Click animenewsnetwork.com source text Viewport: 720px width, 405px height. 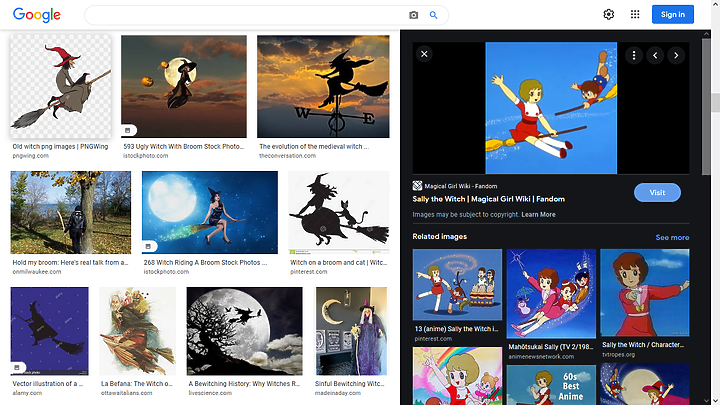(541, 356)
